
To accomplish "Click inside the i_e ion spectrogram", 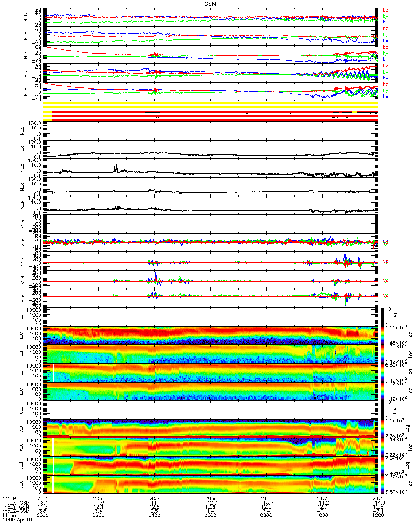I will tap(210, 391).
